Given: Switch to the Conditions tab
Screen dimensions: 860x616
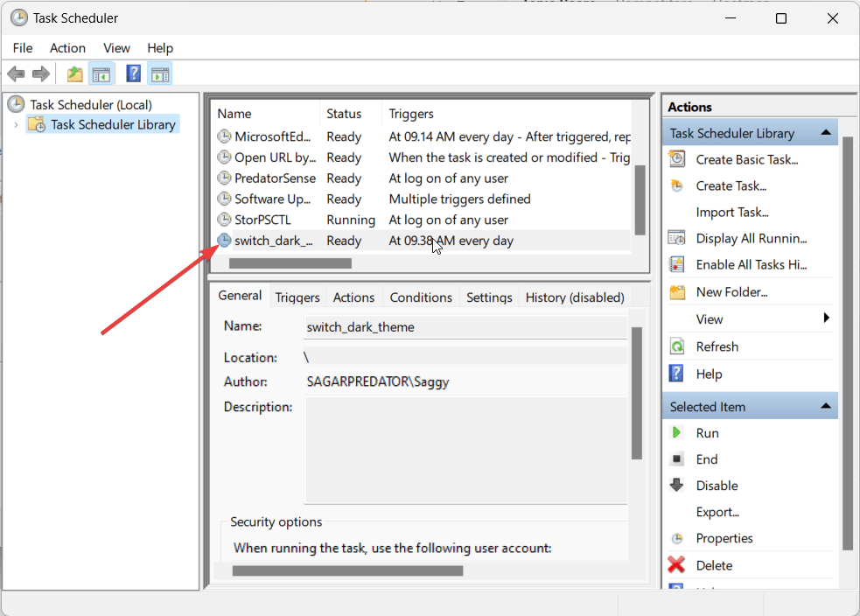Looking at the screenshot, I should point(421,297).
